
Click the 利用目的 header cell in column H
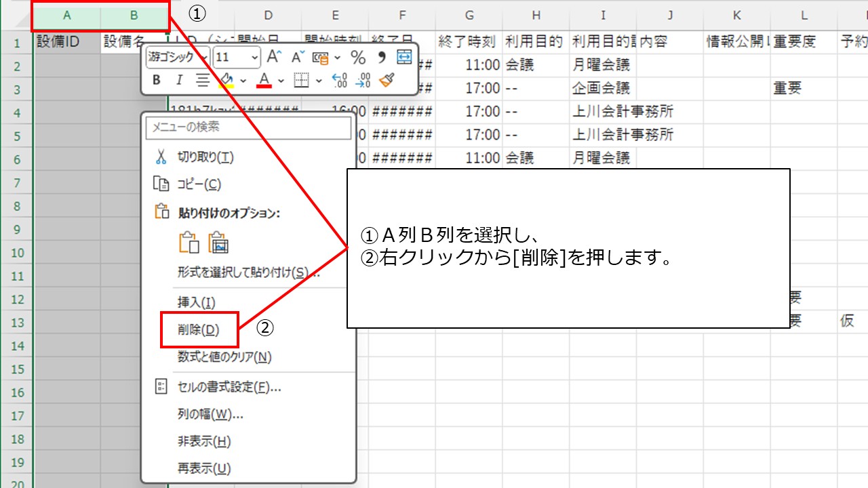(536, 42)
